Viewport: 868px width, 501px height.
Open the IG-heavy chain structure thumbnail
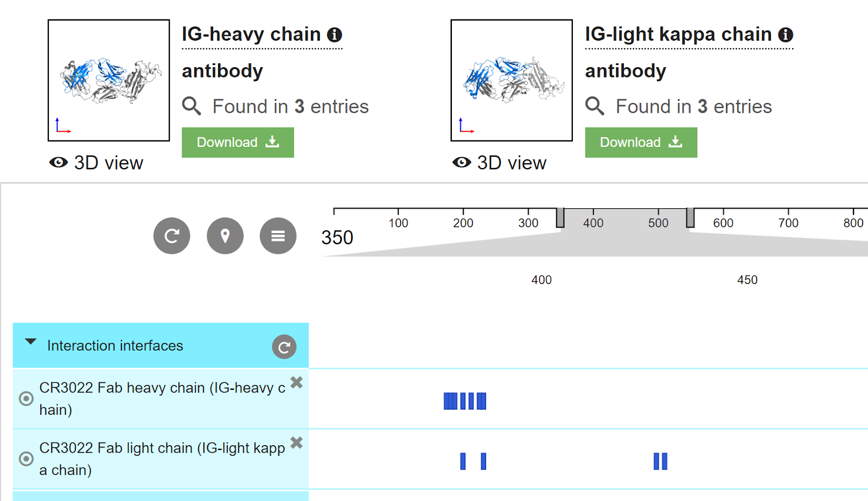(x=108, y=80)
